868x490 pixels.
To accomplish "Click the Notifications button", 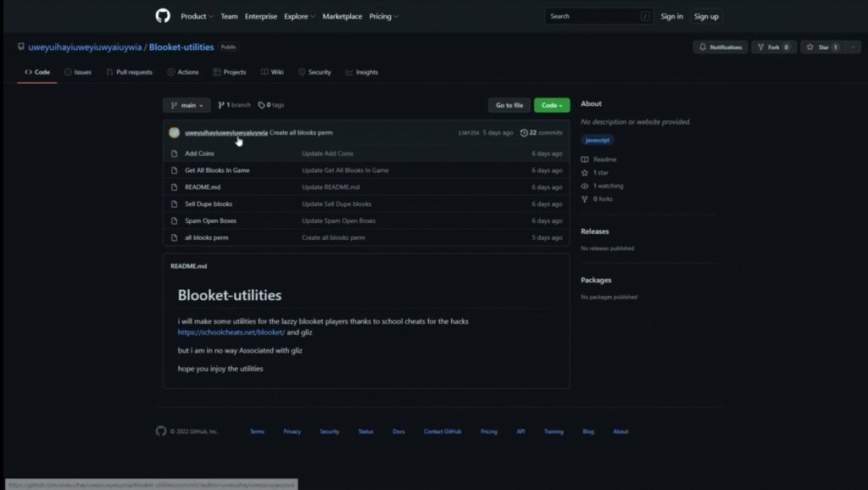I will pyautogui.click(x=721, y=47).
